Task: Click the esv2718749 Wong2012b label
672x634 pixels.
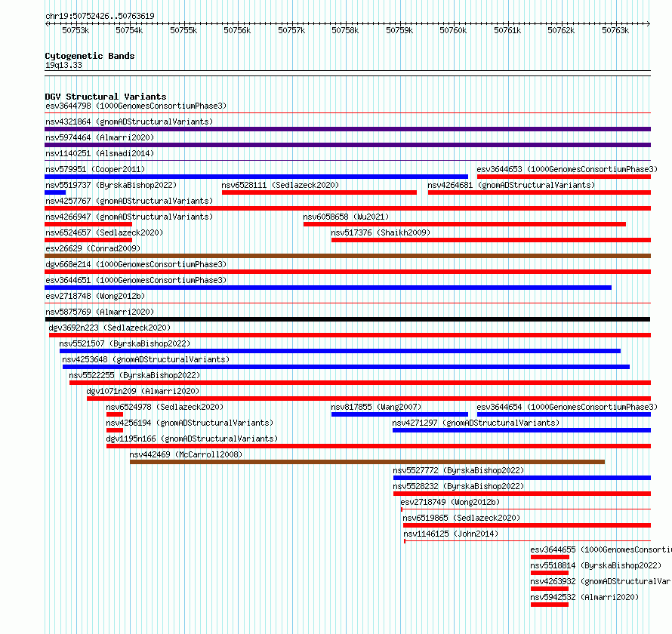Action: pos(450,502)
